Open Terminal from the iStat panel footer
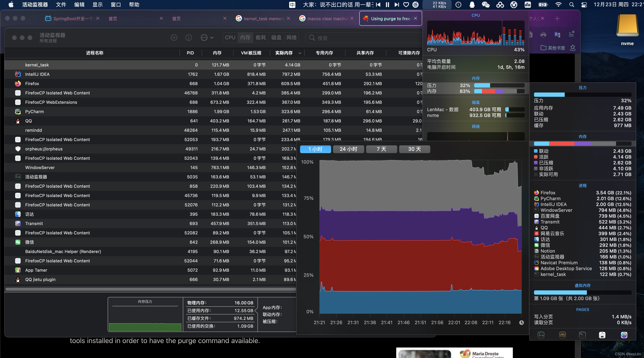Screen dimensions: 644x358 point(582,335)
